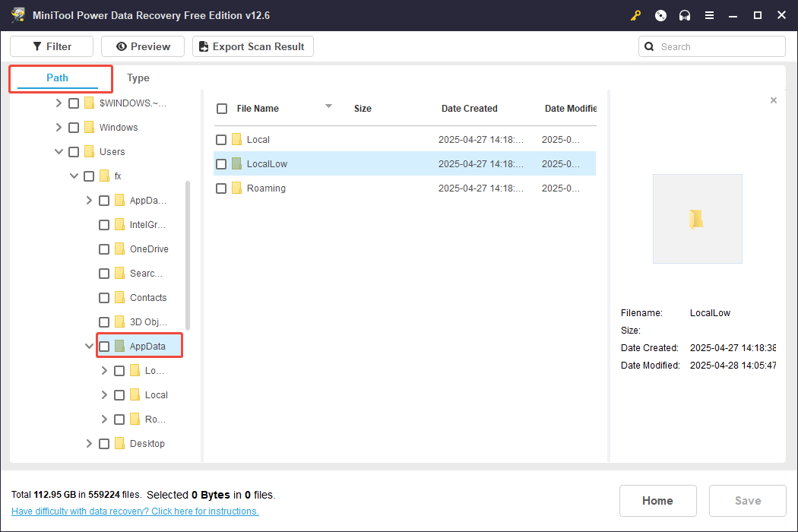Click the search magnifier icon
Screen dimensions: 798x532
tap(649, 46)
